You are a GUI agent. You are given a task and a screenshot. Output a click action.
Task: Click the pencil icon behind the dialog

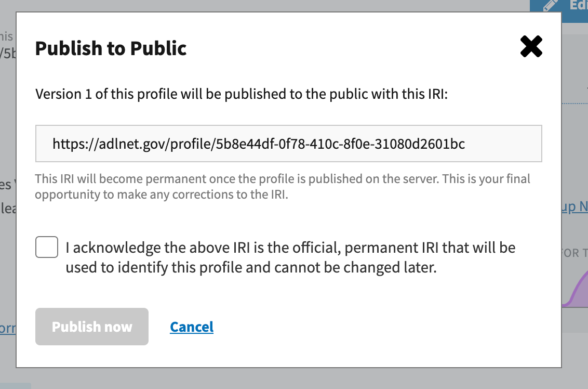click(x=550, y=6)
